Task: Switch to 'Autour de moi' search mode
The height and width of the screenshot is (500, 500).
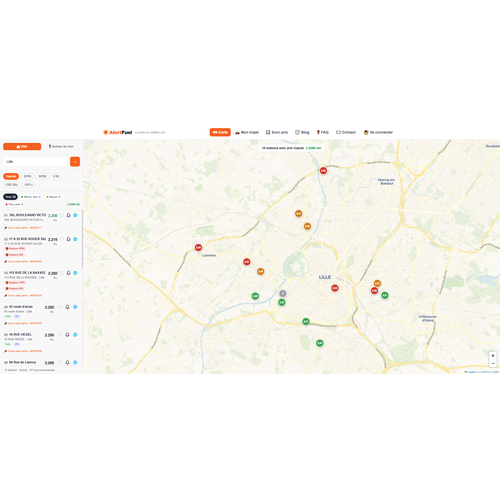Action: 61,146
